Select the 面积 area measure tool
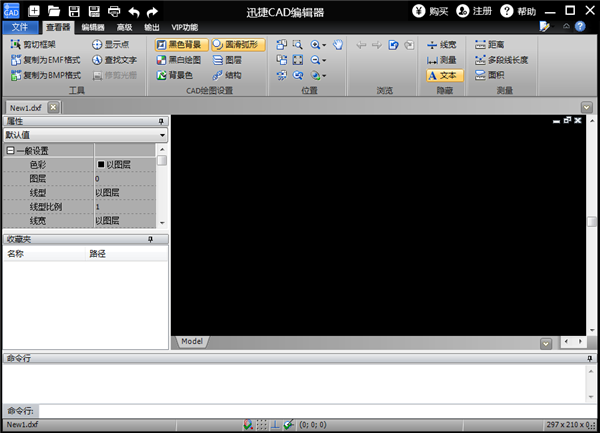600x433 pixels. (x=489, y=75)
